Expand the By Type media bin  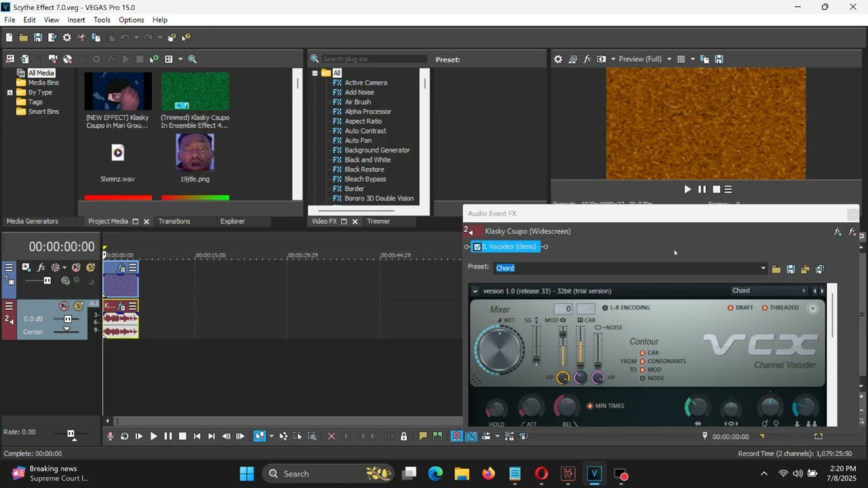click(x=10, y=92)
